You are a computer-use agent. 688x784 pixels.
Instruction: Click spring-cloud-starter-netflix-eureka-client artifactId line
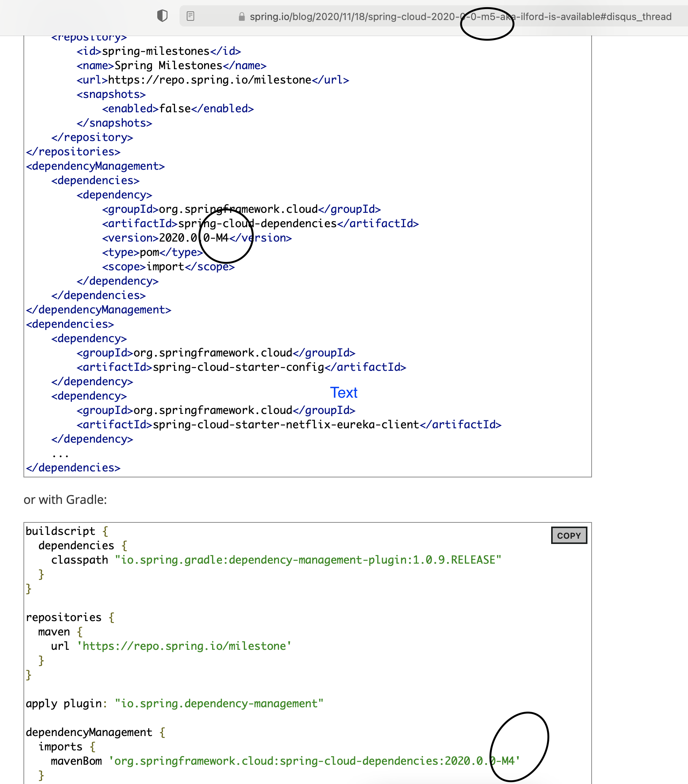click(x=289, y=425)
